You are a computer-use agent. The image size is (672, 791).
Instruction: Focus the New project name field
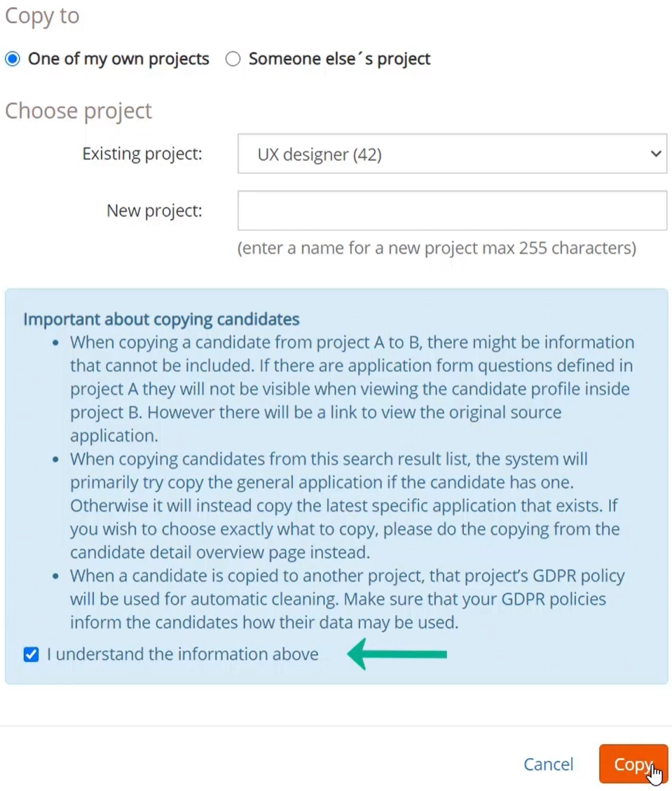(452, 210)
